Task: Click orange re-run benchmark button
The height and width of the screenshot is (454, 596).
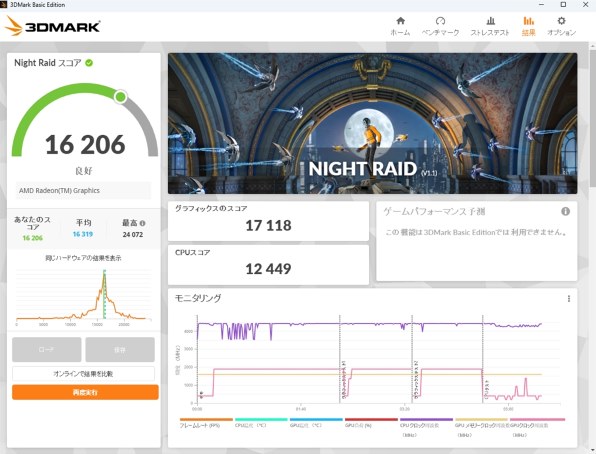Action: (x=85, y=392)
